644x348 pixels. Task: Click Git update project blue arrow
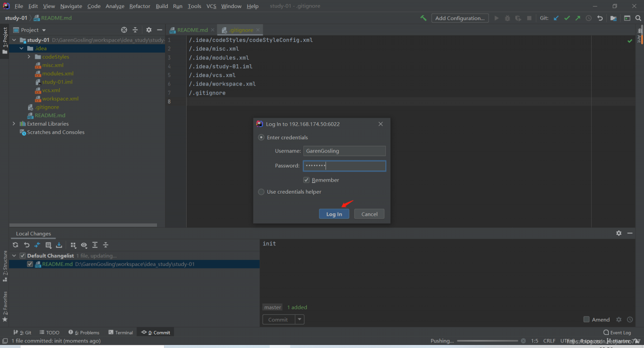click(x=556, y=18)
